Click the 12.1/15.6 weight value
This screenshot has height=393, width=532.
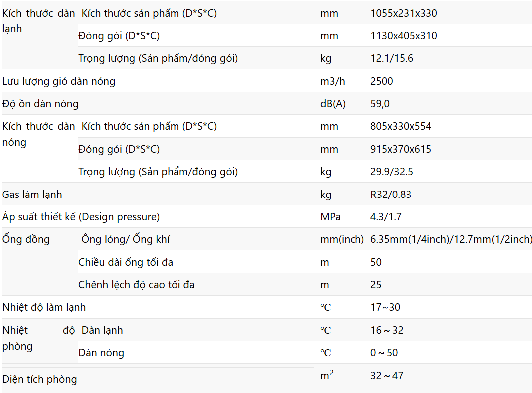click(392, 58)
